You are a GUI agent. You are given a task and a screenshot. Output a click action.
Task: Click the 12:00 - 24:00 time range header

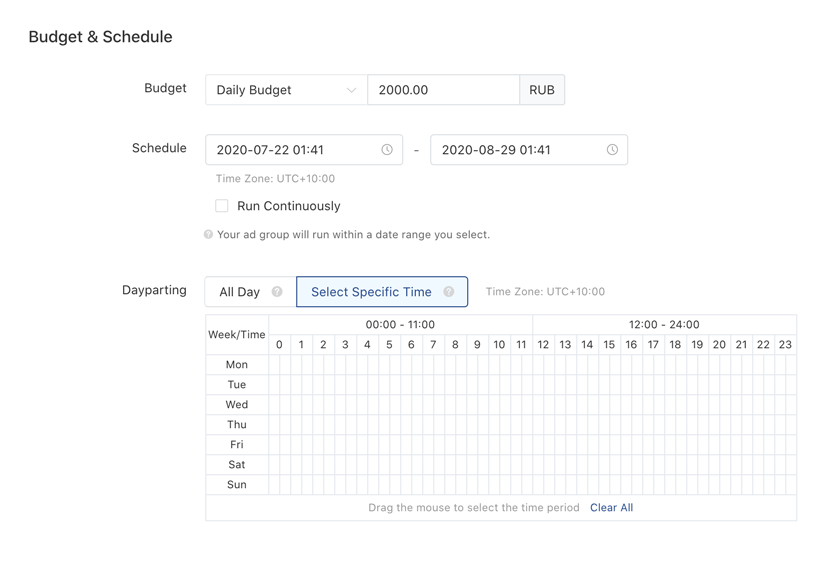pyautogui.click(x=664, y=325)
